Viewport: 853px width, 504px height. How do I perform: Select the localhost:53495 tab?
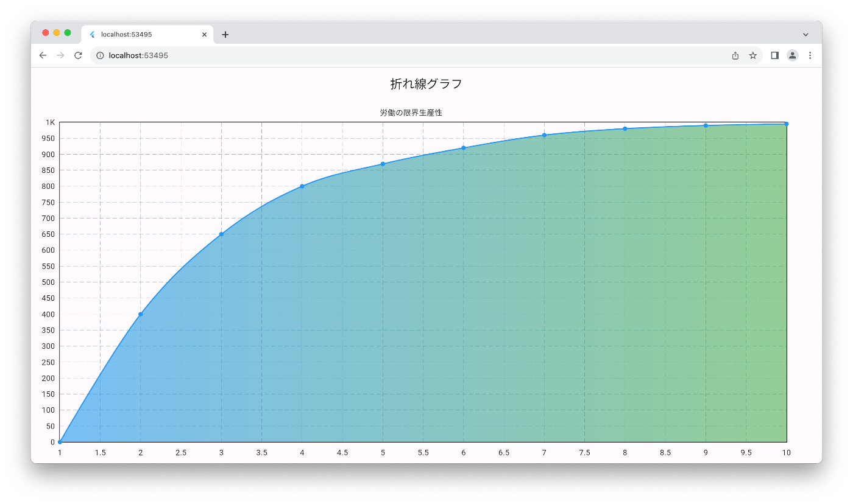point(147,35)
